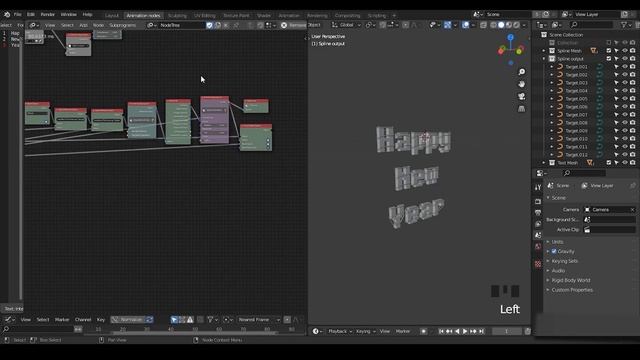Toggle the camera view icon in viewport

tap(522, 96)
